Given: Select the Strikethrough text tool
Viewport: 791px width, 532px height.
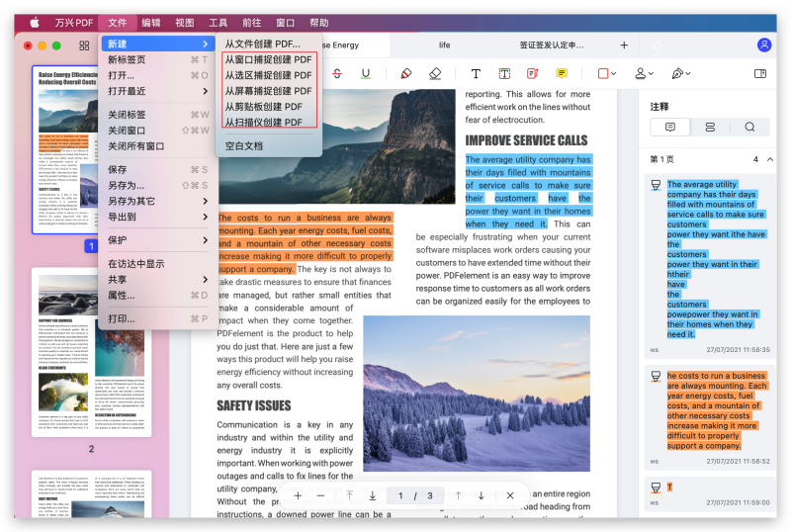Looking at the screenshot, I should click(338, 73).
